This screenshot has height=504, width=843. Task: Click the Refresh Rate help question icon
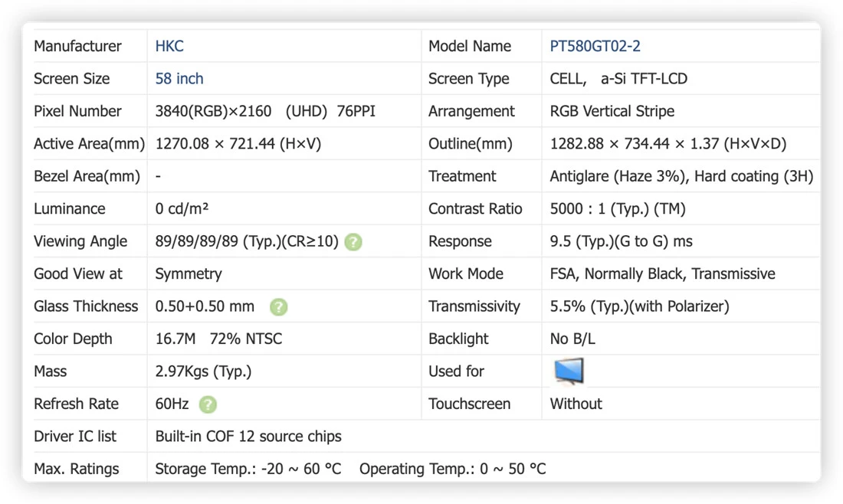coord(208,404)
